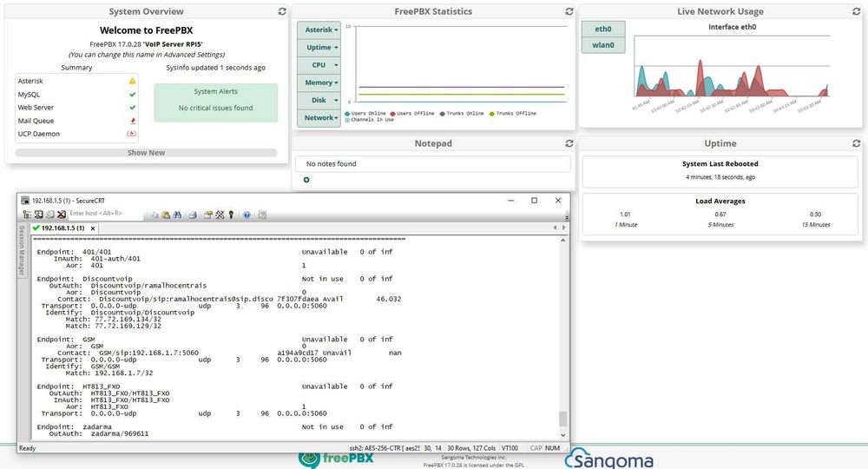Click 'System Last Rebooted' heading
Image resolution: width=868 pixels, height=469 pixels.
click(720, 164)
